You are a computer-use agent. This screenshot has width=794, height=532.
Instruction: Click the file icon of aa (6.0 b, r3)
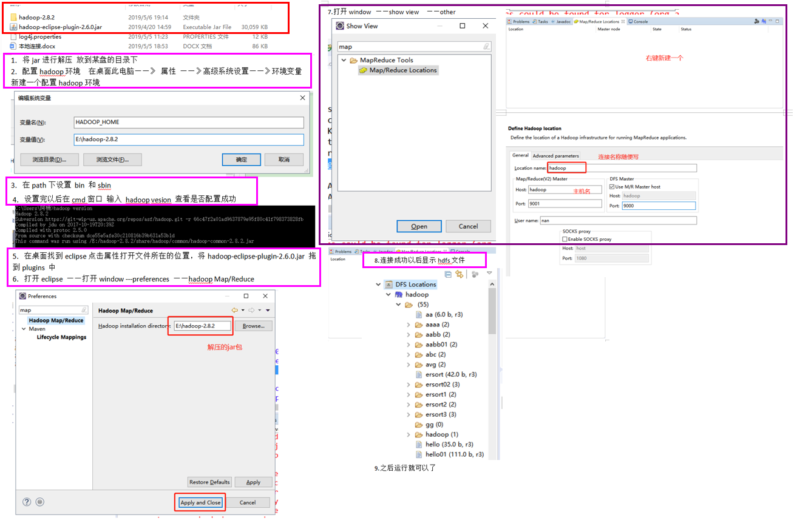(x=419, y=315)
